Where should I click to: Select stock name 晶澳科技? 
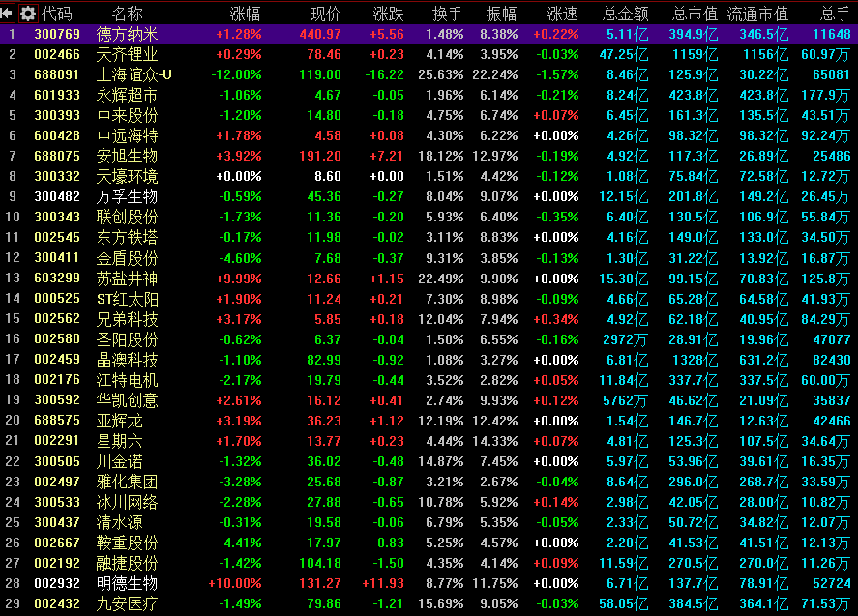tap(127, 360)
